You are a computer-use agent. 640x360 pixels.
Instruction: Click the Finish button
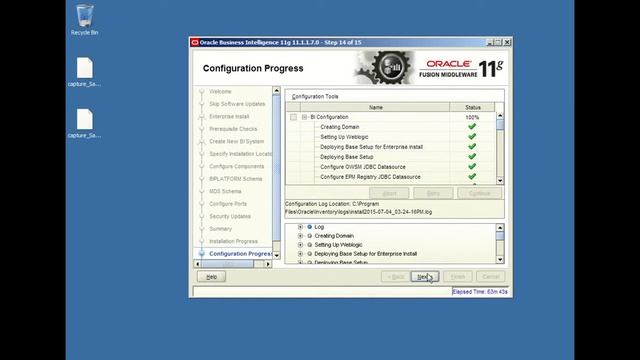tap(458, 277)
